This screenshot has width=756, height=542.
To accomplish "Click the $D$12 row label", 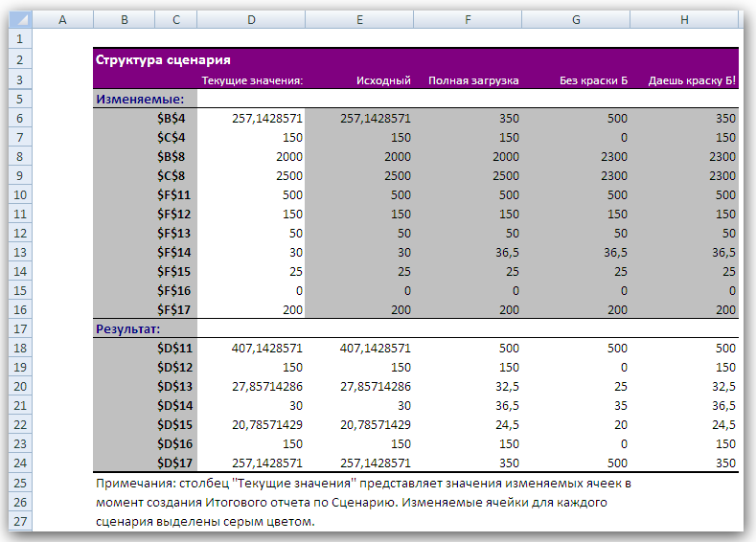I will (x=174, y=368).
